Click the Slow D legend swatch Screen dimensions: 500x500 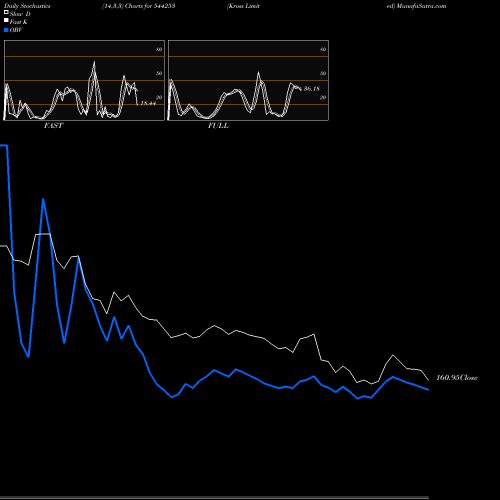[x=6, y=12]
